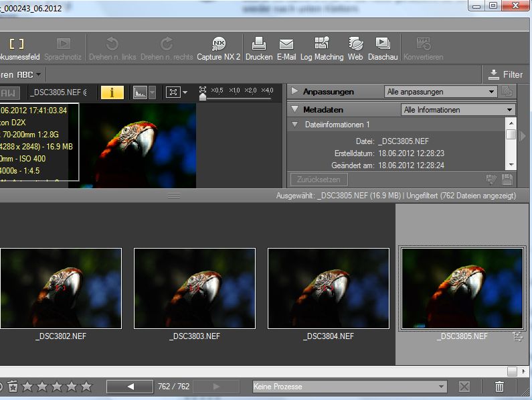Toggle the histogram display button

141,92
